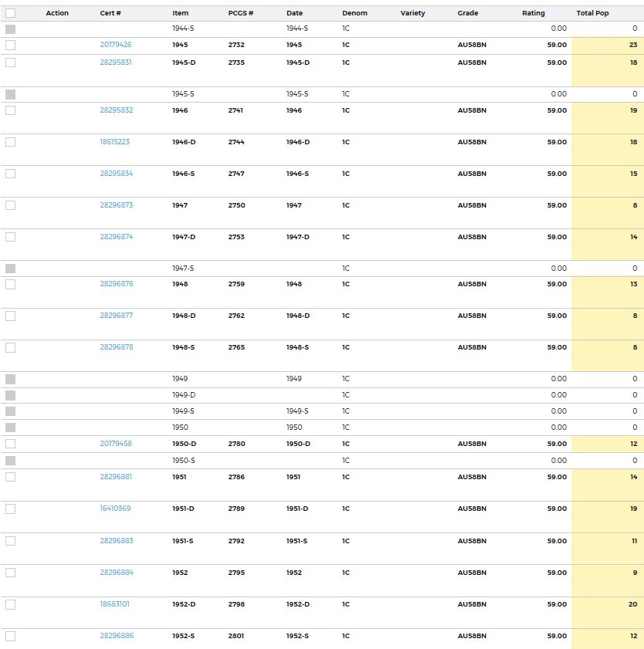
Task: Select checkbox of 1946 row
Action: coord(10,110)
